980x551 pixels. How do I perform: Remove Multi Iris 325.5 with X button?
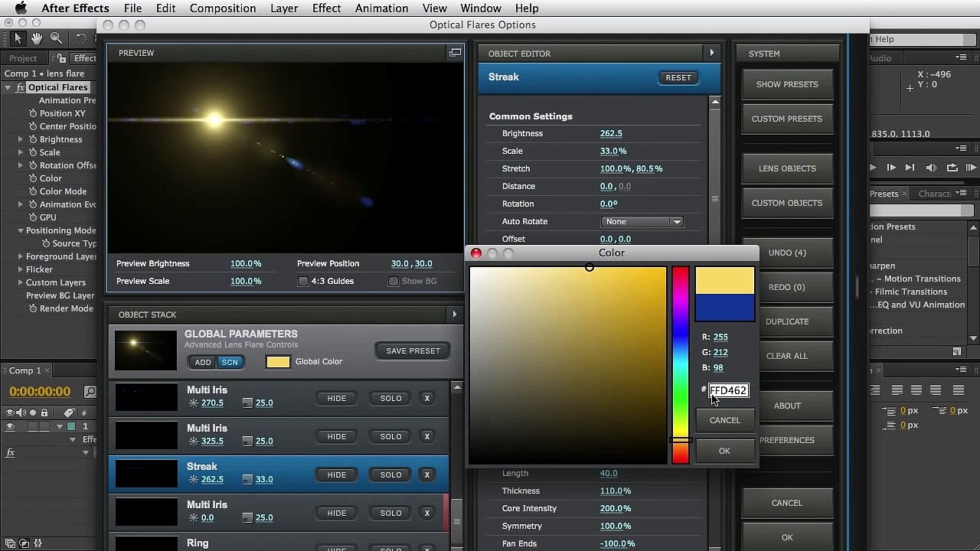(427, 436)
